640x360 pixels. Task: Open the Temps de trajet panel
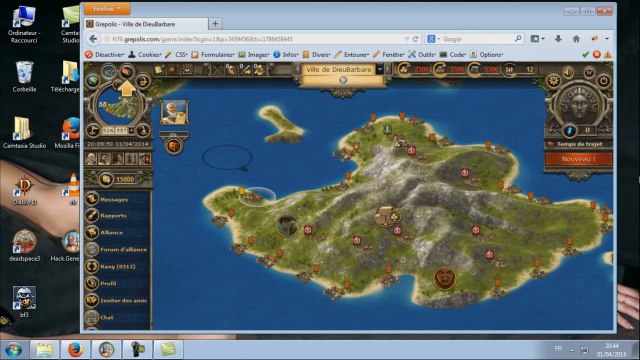pos(579,144)
